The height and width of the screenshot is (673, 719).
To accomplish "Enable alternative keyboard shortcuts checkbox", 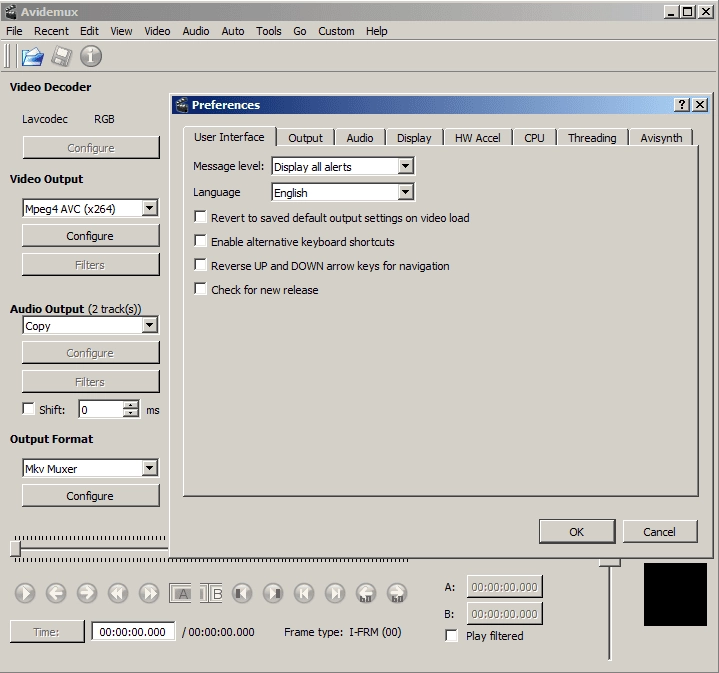I will (200, 241).
